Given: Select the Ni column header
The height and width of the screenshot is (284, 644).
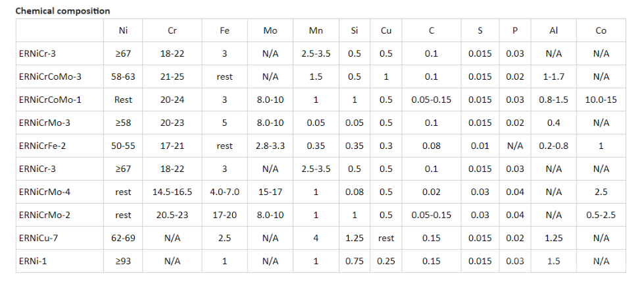Looking at the screenshot, I should pos(123,31).
